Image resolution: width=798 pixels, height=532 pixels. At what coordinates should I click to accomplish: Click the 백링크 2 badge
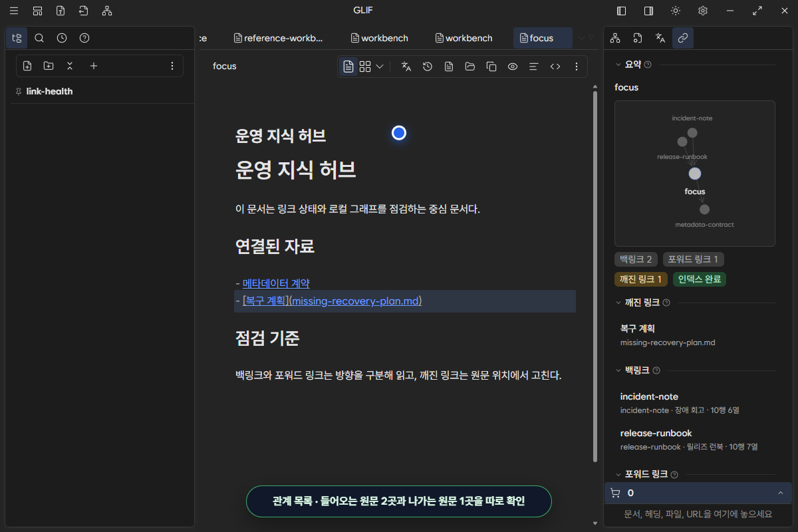click(636, 259)
